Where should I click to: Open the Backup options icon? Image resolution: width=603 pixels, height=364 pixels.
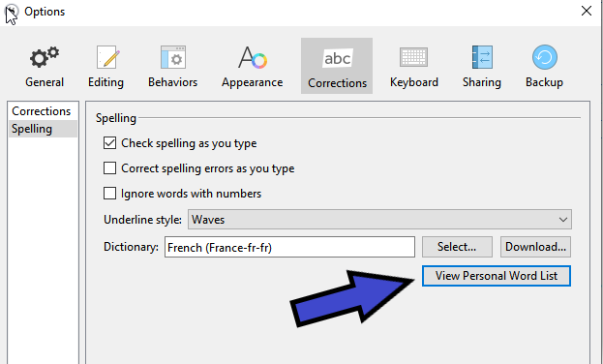[545, 57]
